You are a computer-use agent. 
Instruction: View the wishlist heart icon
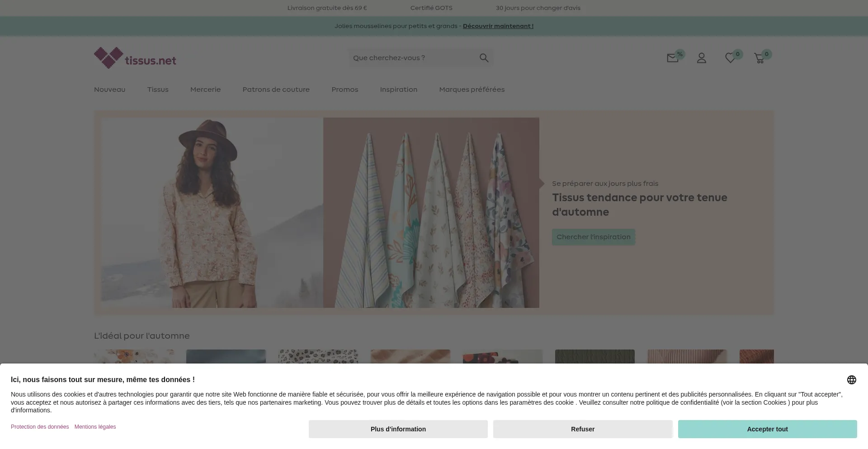point(730,58)
